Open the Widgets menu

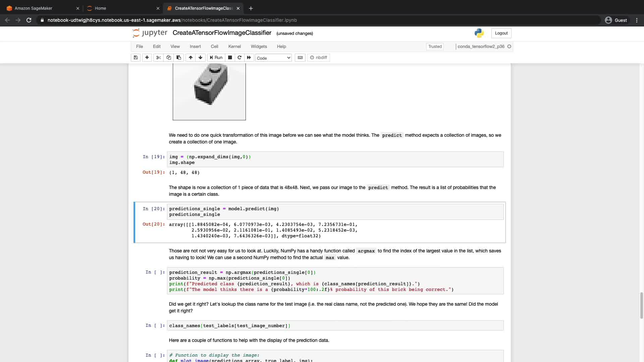(259, 47)
